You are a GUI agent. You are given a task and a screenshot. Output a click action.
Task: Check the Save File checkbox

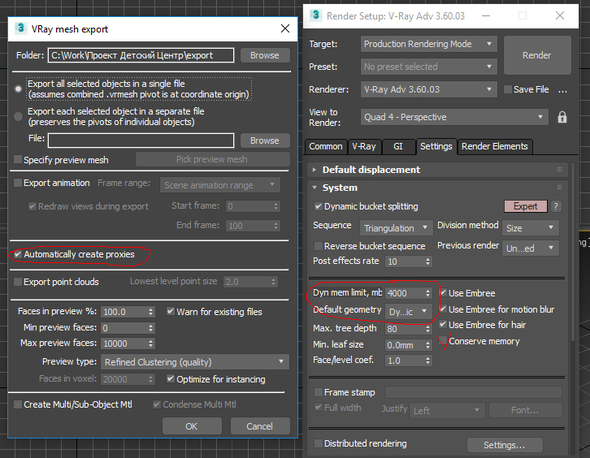click(x=508, y=90)
